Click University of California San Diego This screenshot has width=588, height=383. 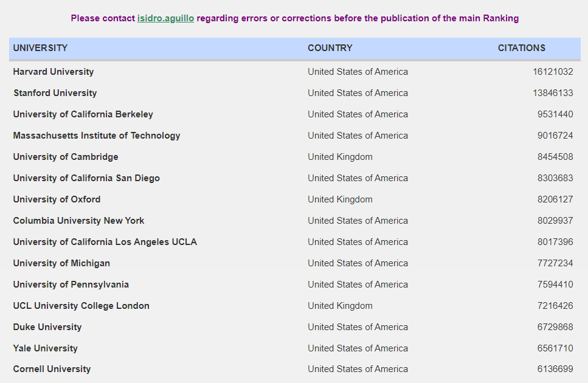click(x=86, y=178)
